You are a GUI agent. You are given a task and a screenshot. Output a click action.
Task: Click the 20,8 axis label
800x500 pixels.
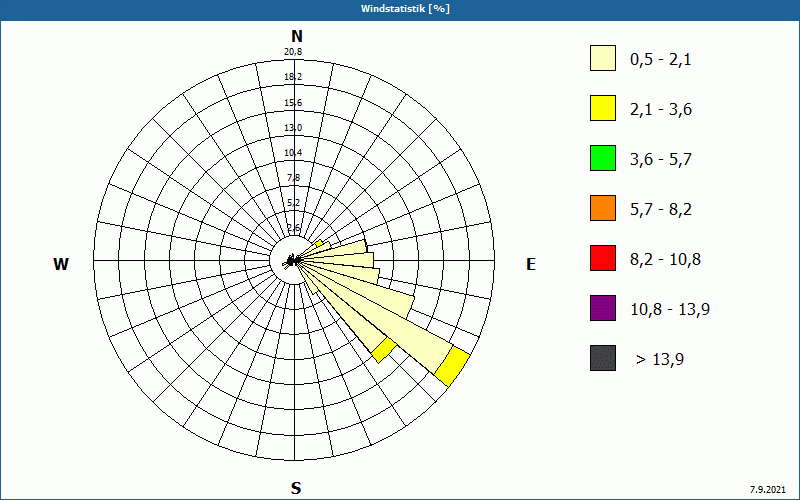click(293, 52)
